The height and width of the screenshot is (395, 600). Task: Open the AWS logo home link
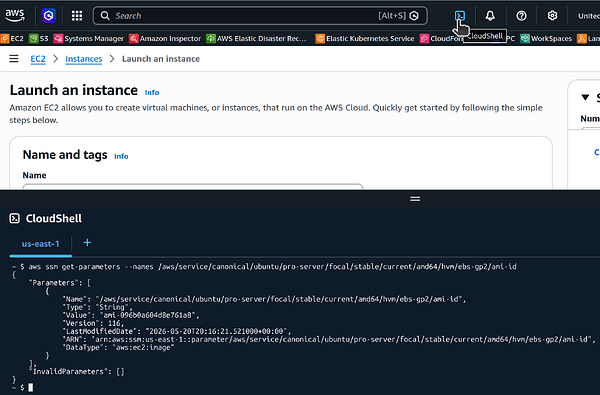click(15, 15)
